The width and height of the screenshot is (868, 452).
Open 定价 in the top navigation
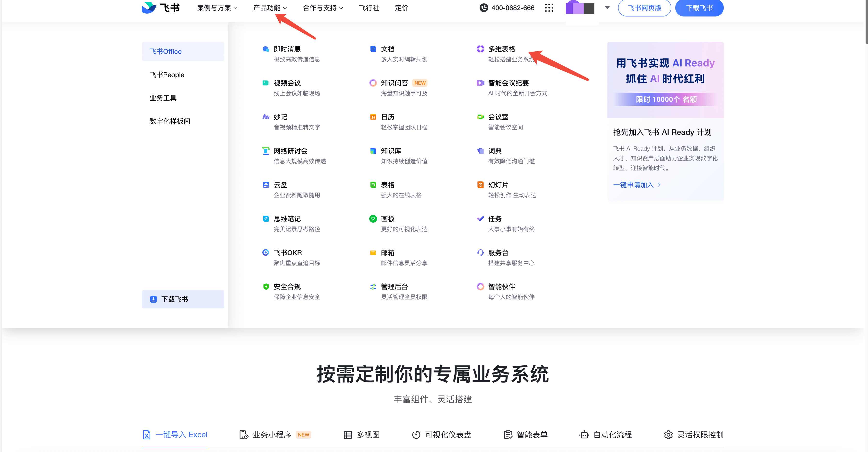coord(401,8)
